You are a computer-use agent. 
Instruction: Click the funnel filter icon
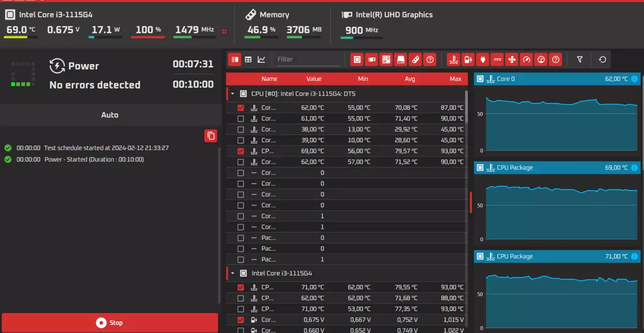[580, 59]
